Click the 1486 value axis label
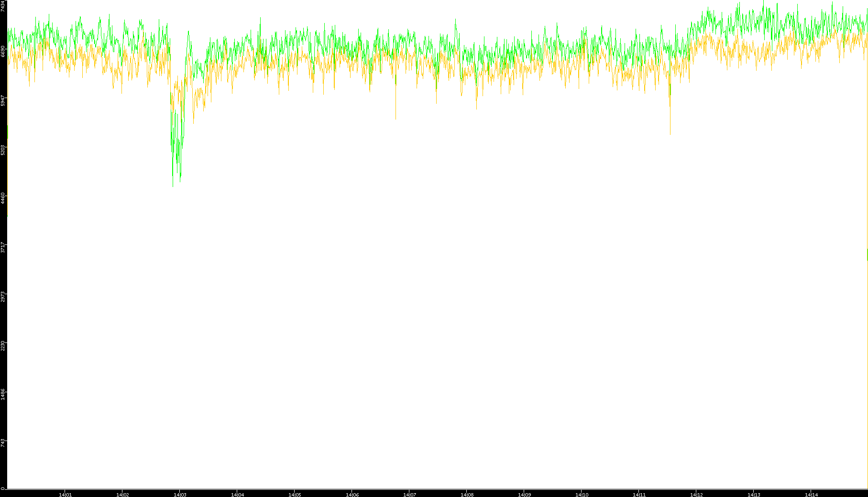 [x=3, y=394]
